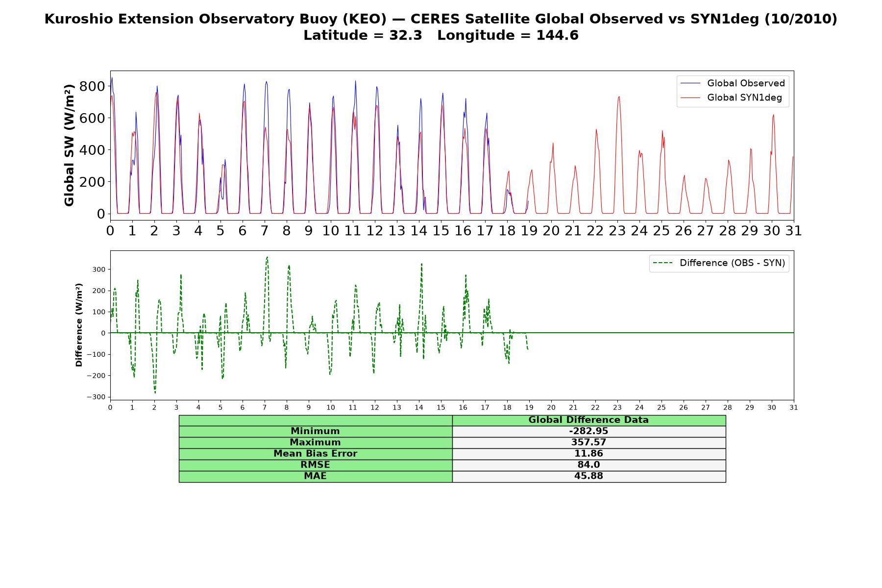
Task: Click the Difference (W/m²) axis label
Action: tap(79, 325)
